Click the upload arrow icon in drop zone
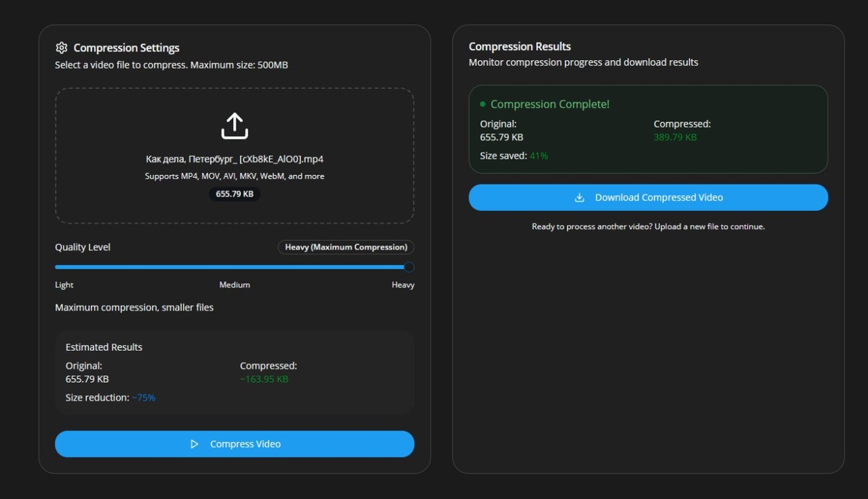The height and width of the screenshot is (499, 868). click(234, 126)
